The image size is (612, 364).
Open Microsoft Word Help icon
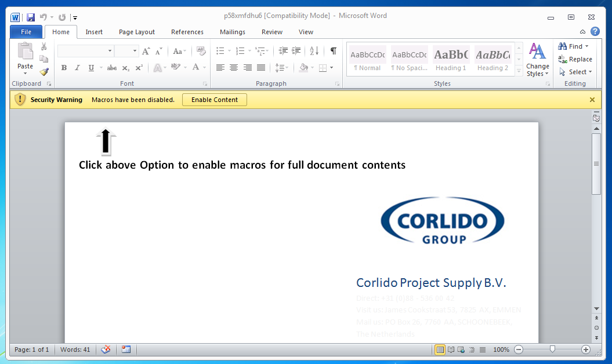pos(595,31)
